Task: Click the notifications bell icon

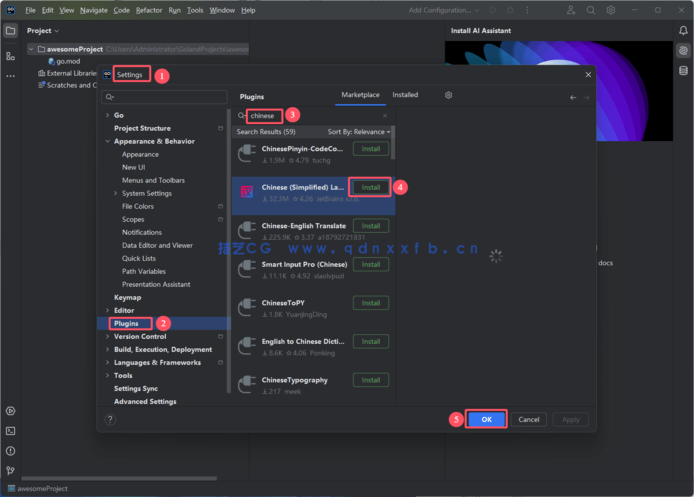Action: pos(683,31)
